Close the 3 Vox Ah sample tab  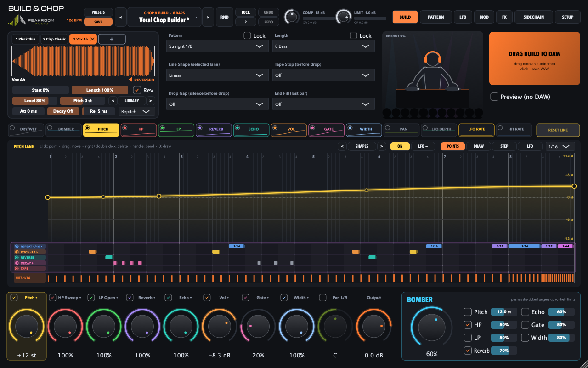[x=92, y=39]
